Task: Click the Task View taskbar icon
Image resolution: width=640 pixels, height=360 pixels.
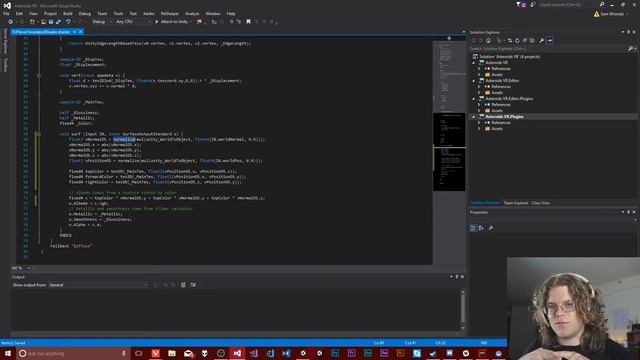Action: click(139, 353)
